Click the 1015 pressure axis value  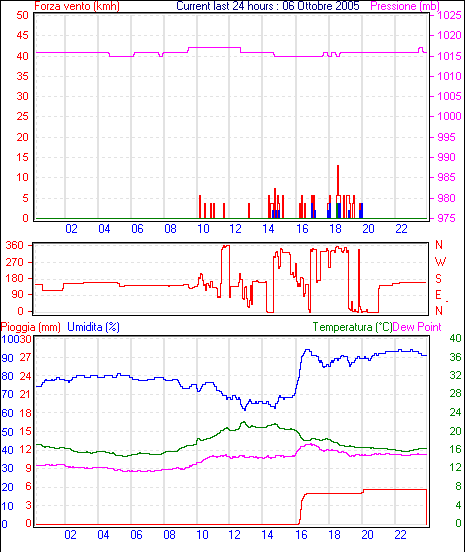click(449, 56)
